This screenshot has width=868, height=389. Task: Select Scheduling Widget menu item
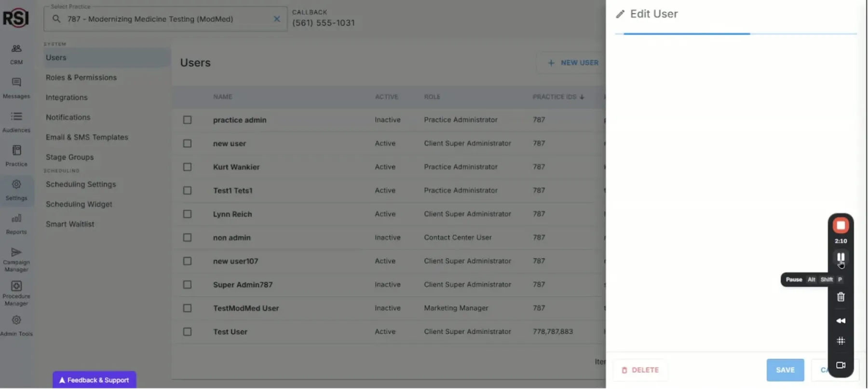[79, 204]
